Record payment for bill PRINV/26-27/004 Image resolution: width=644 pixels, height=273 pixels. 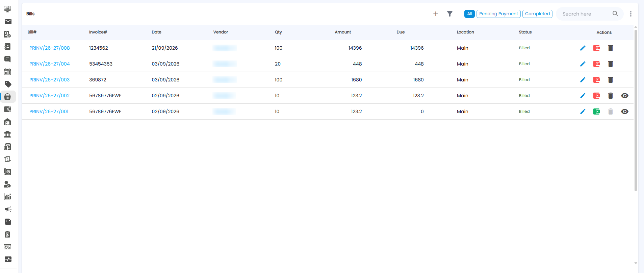pyautogui.click(x=596, y=64)
